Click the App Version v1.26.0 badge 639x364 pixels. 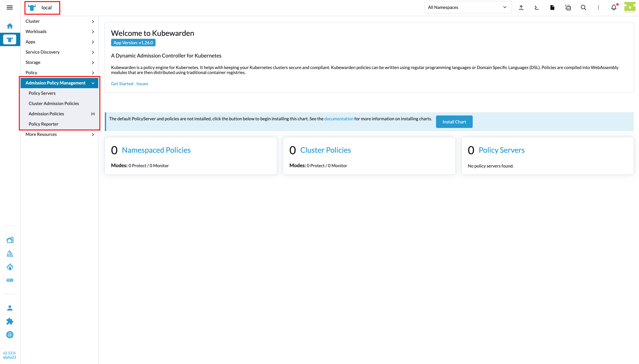point(133,43)
